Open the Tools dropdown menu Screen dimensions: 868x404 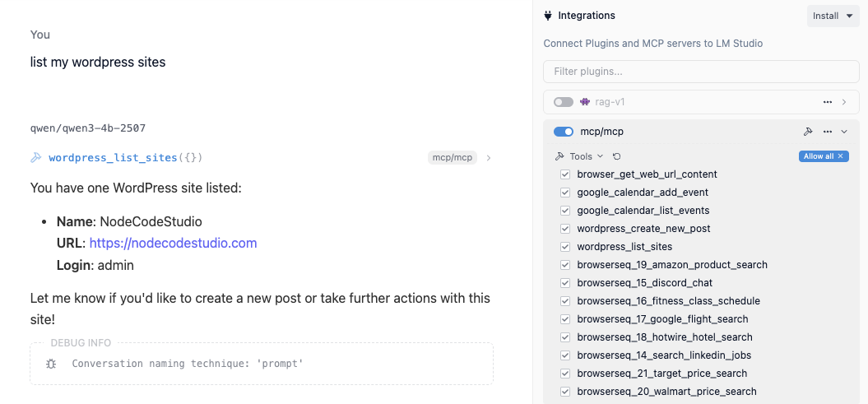(x=581, y=156)
